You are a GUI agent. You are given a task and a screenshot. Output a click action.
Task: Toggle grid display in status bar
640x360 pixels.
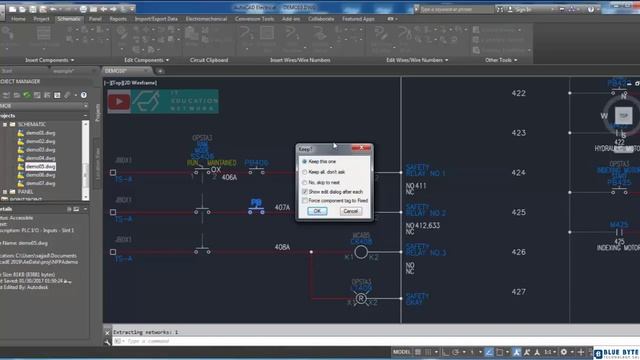pyautogui.click(x=418, y=352)
